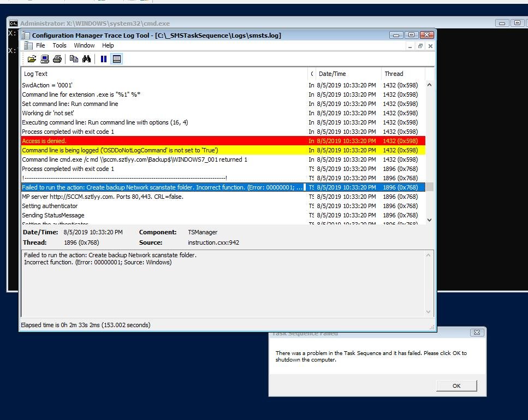This screenshot has height=420, width=528.
Task: Open the Window menu
Action: pos(84,45)
